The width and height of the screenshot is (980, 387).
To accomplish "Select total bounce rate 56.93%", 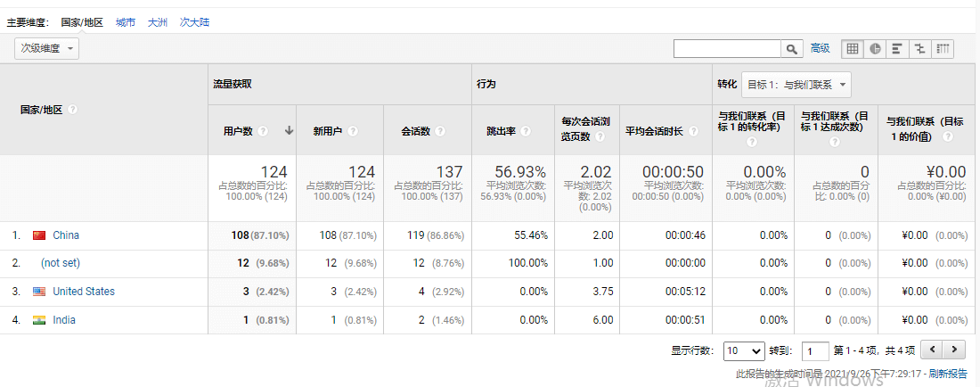I will (x=520, y=172).
